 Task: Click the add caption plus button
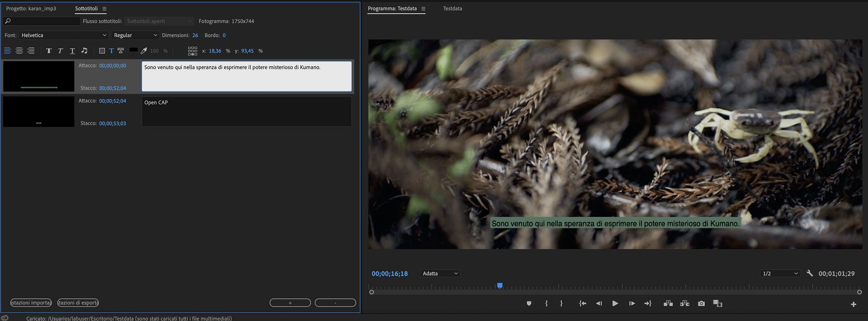[x=290, y=303]
